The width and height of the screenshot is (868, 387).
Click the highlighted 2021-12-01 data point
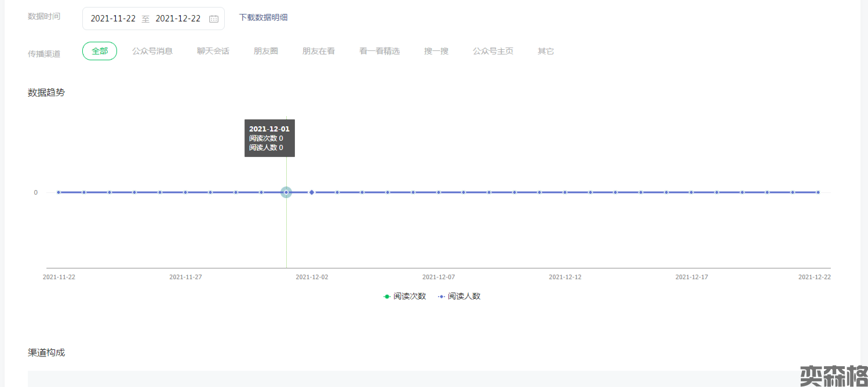[x=286, y=192]
